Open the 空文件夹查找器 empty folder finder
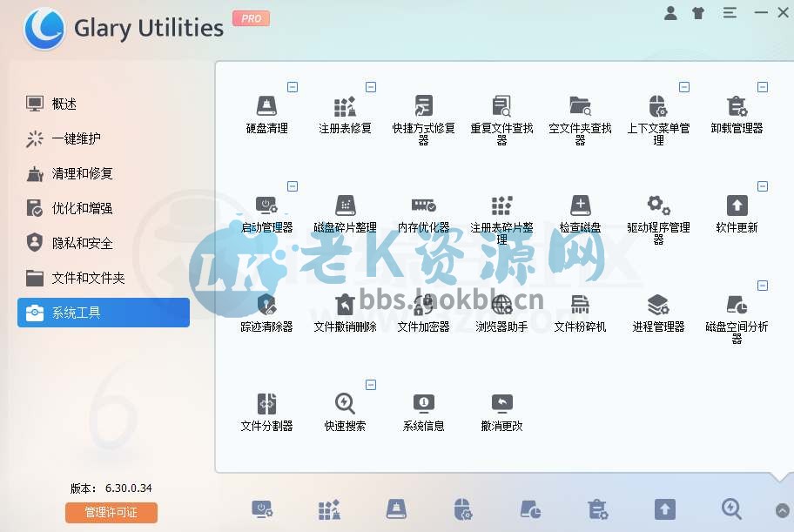 (x=580, y=120)
